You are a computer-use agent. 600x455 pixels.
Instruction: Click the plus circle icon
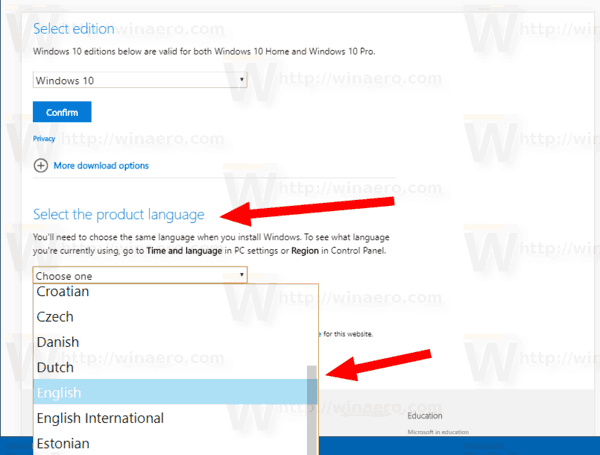41,166
